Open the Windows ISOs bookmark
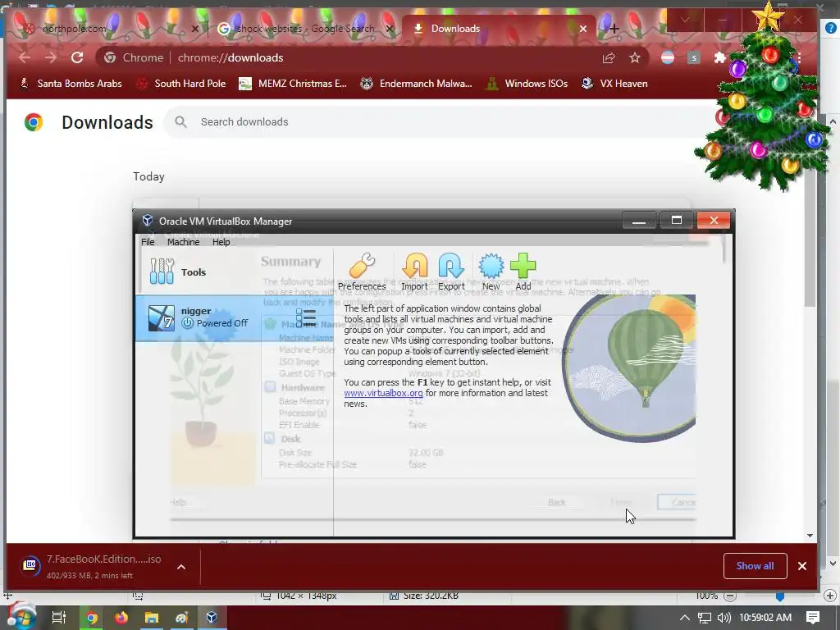This screenshot has height=630, width=840. (x=527, y=84)
